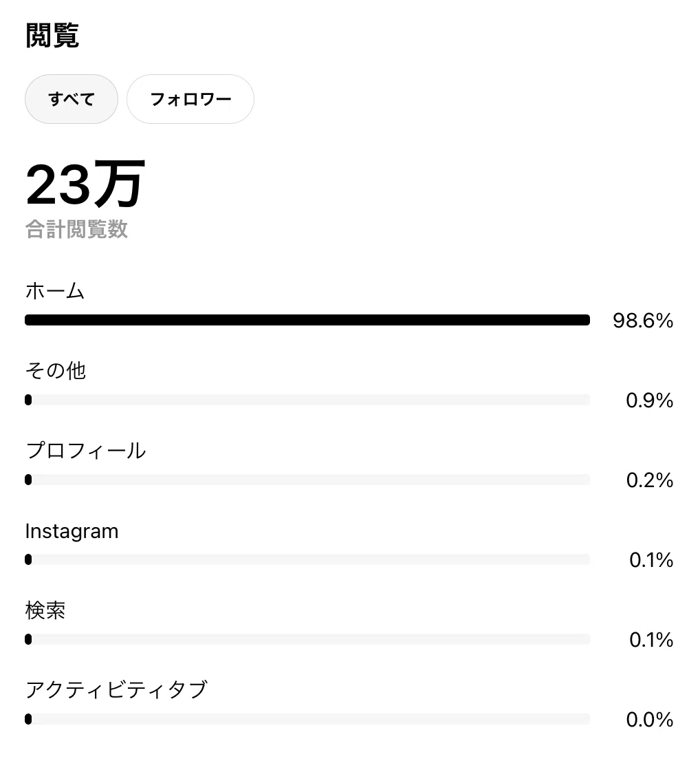Click the アクティビティタブ progress bar
This screenshot has width=700, height=761.
click(307, 719)
